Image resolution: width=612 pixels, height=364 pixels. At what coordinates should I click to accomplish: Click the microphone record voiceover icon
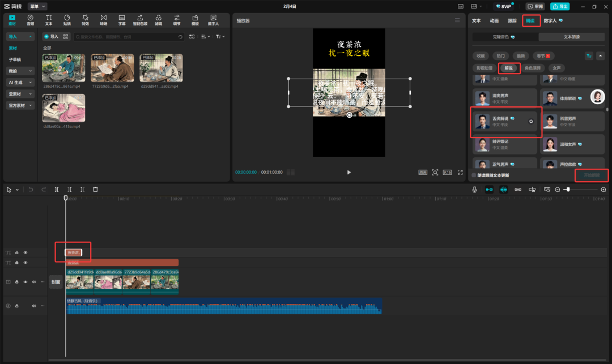[474, 189]
